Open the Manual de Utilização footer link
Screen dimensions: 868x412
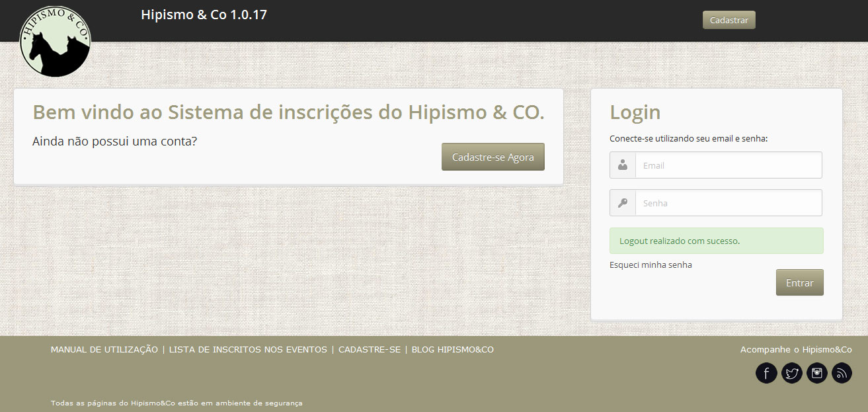tap(104, 349)
